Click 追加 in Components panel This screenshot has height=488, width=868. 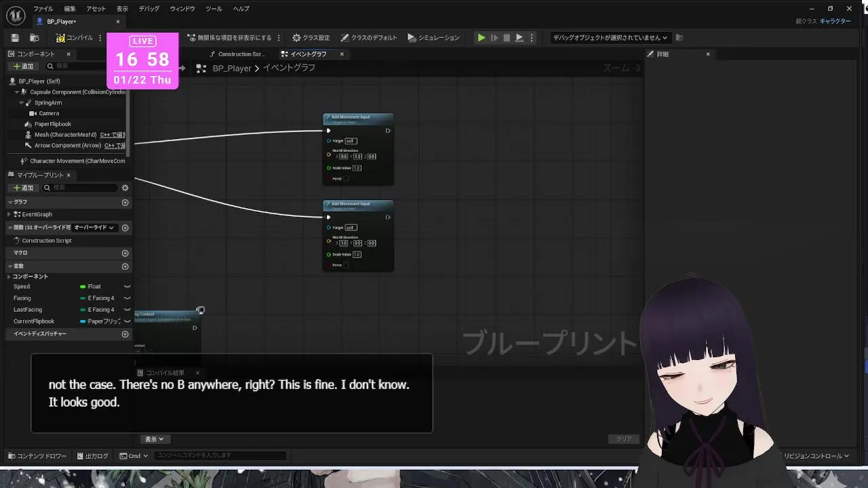click(23, 66)
